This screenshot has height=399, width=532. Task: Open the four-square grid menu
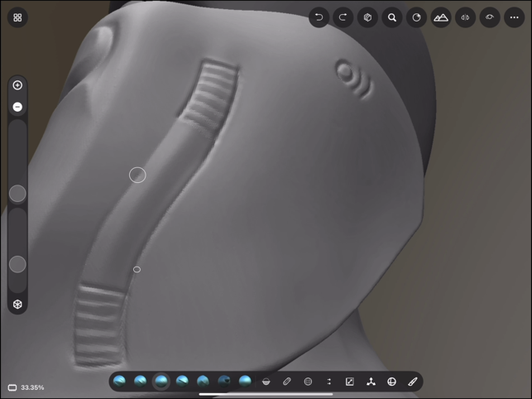[x=17, y=17]
